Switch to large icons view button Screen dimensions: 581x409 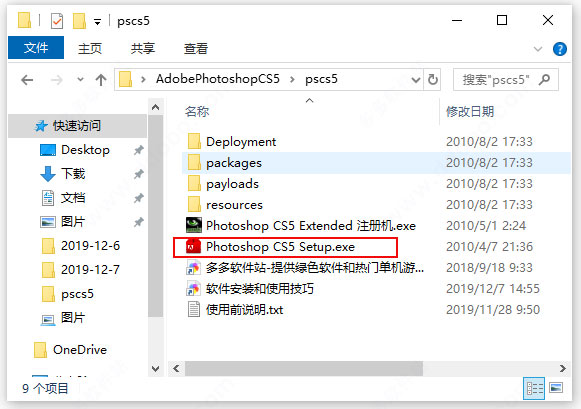tap(556, 388)
